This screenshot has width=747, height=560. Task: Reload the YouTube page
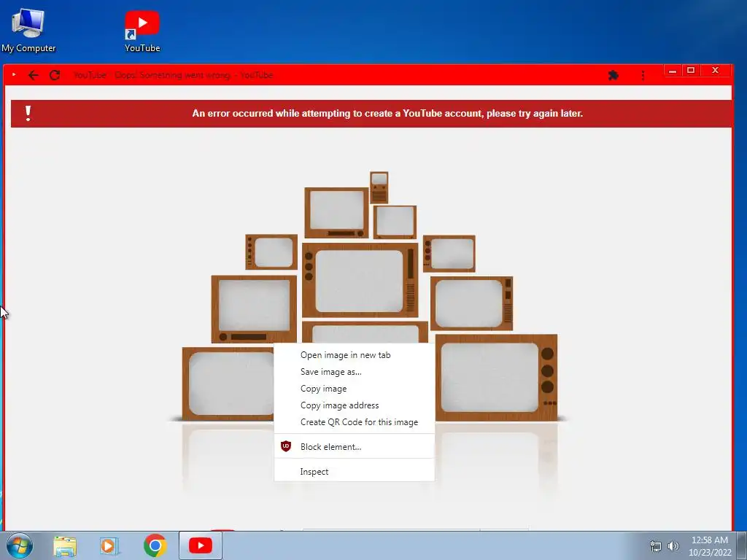click(55, 75)
